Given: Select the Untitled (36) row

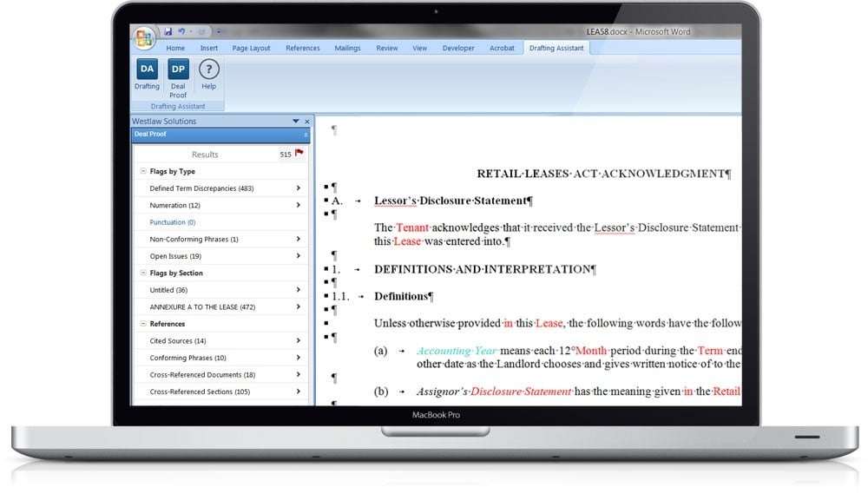Looking at the screenshot, I should [220, 290].
